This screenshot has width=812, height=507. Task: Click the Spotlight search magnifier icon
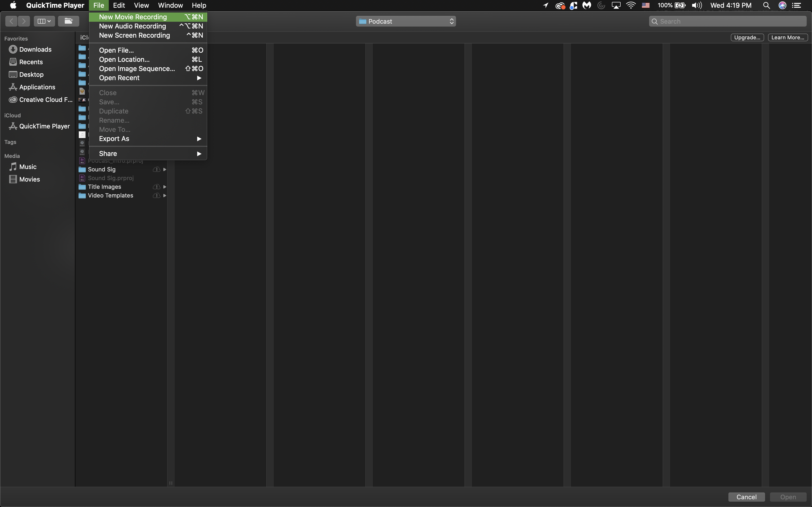pyautogui.click(x=766, y=5)
